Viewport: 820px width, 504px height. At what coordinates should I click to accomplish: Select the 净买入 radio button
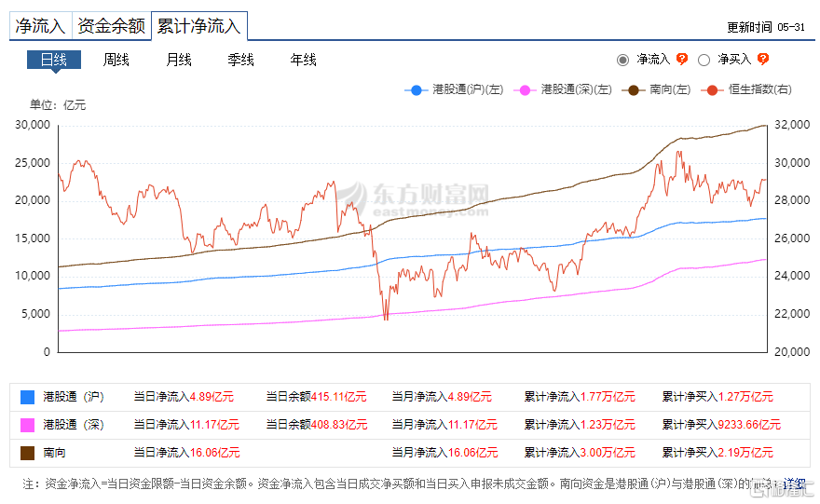click(x=704, y=60)
